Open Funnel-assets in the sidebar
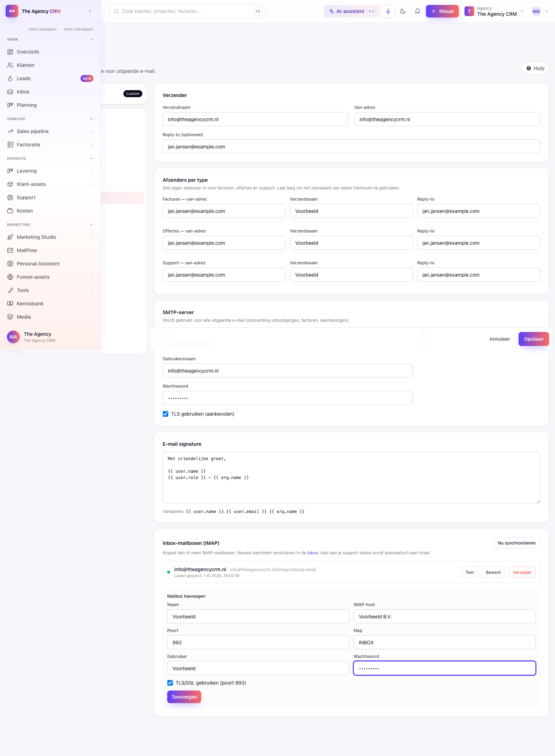Viewport: 555px width, 756px height. tap(50, 277)
